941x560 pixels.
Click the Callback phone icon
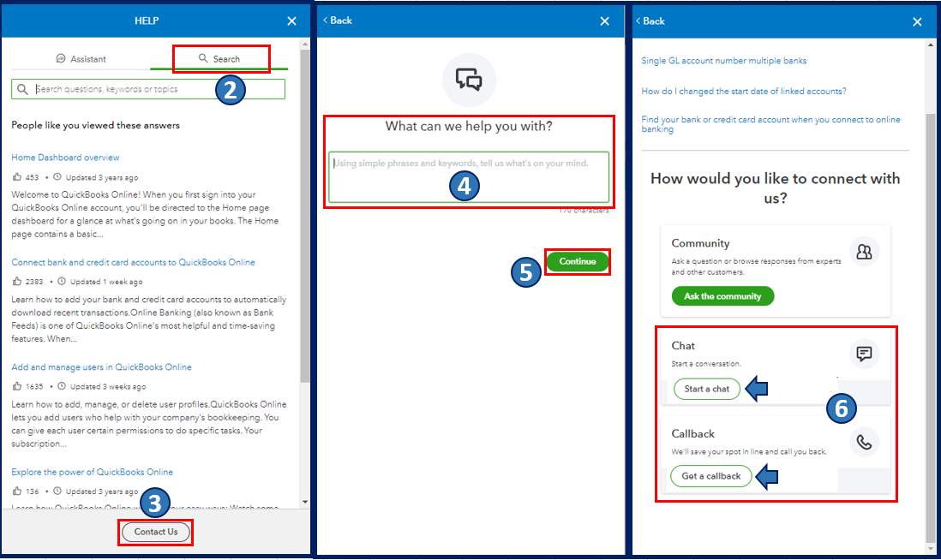(864, 443)
